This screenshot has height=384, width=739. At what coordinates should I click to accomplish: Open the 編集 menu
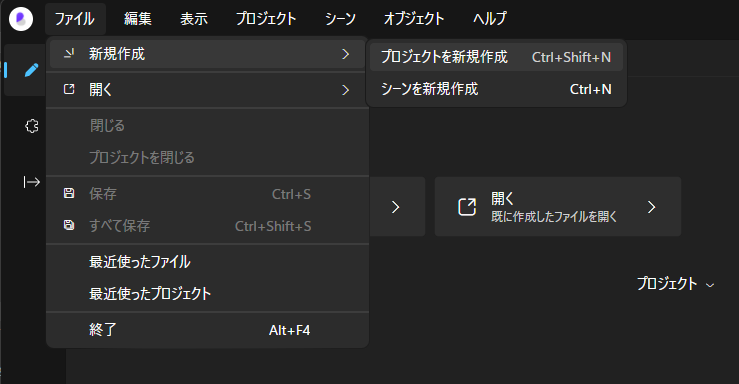click(138, 19)
